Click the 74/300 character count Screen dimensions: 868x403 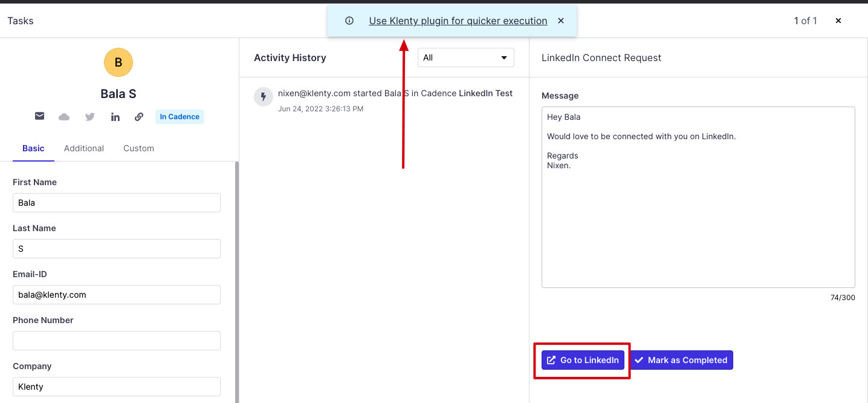843,298
